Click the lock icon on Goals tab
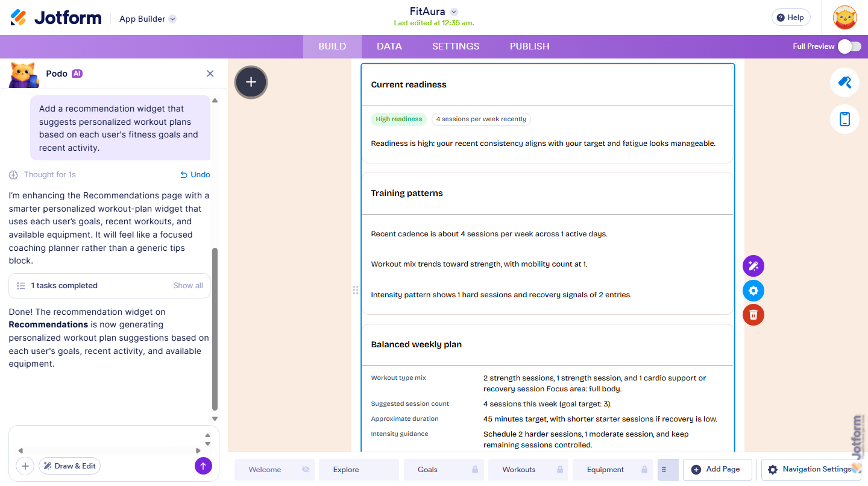The width and height of the screenshot is (868, 486). pyautogui.click(x=475, y=470)
